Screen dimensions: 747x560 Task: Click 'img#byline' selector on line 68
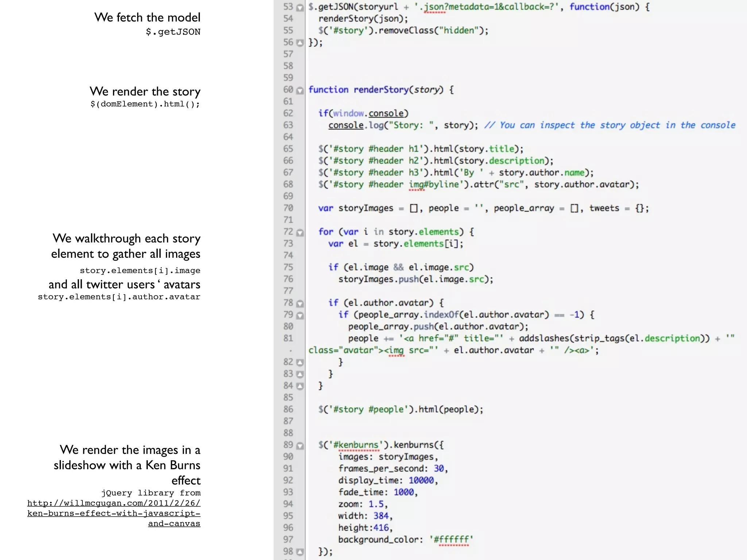434,184
